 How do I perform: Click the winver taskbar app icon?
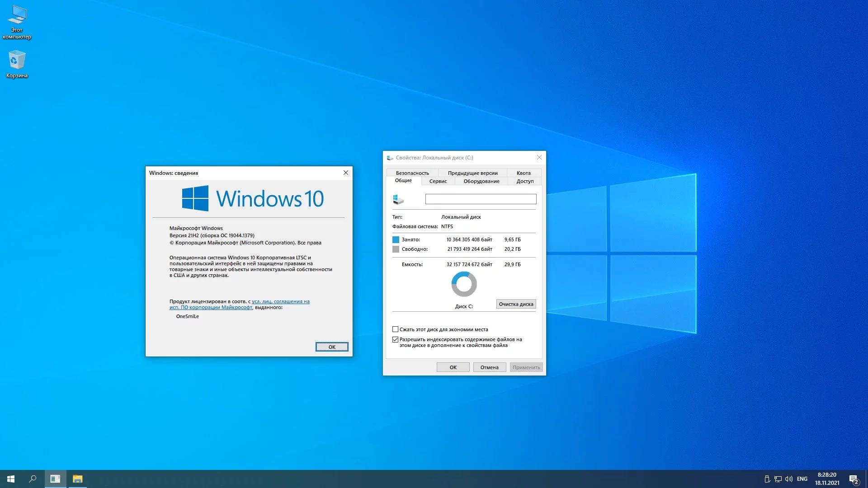pyautogui.click(x=55, y=479)
